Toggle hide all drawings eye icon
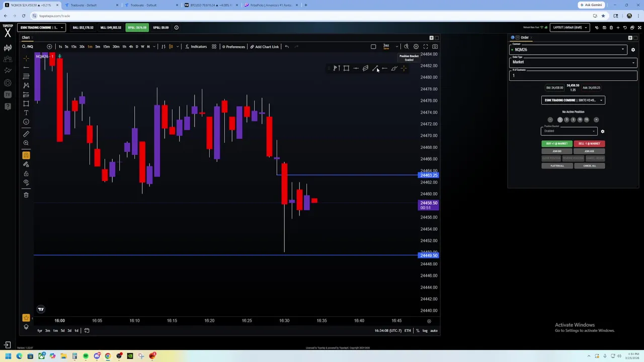Image resolution: width=644 pixels, height=362 pixels. pyautogui.click(x=26, y=183)
